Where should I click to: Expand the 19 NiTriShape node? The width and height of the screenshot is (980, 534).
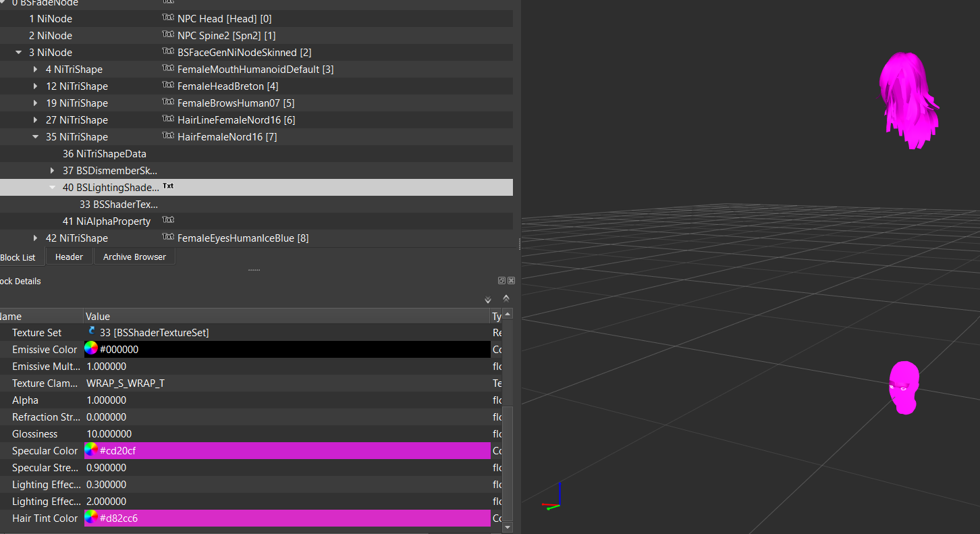(36, 103)
